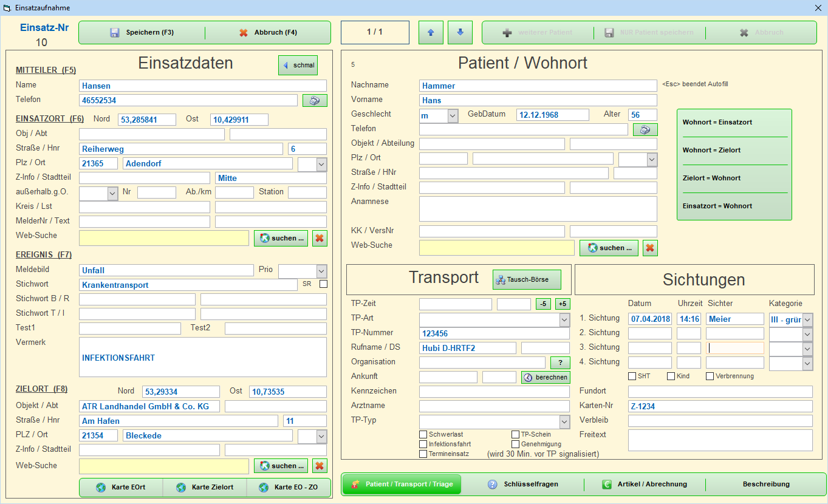The height and width of the screenshot is (504, 828).
Task: Switch to the Schlüsselfragen tab
Action: 522,485
